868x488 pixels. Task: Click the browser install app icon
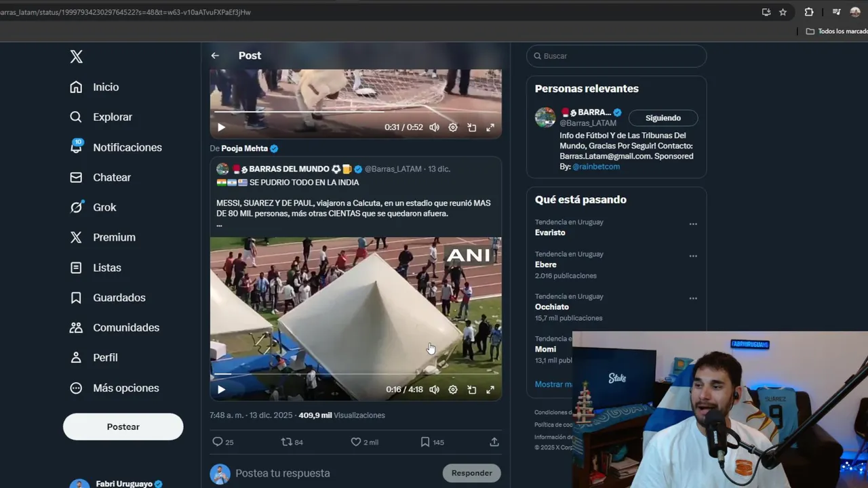[766, 12]
